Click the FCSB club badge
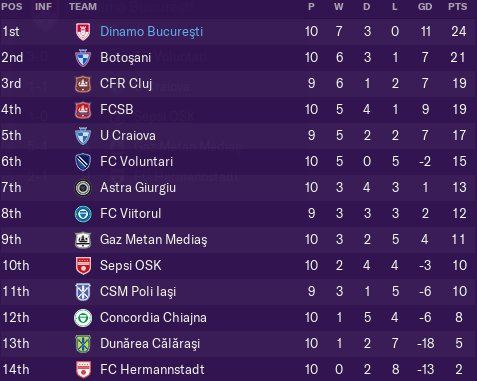This screenshot has width=477, height=381. (x=83, y=110)
